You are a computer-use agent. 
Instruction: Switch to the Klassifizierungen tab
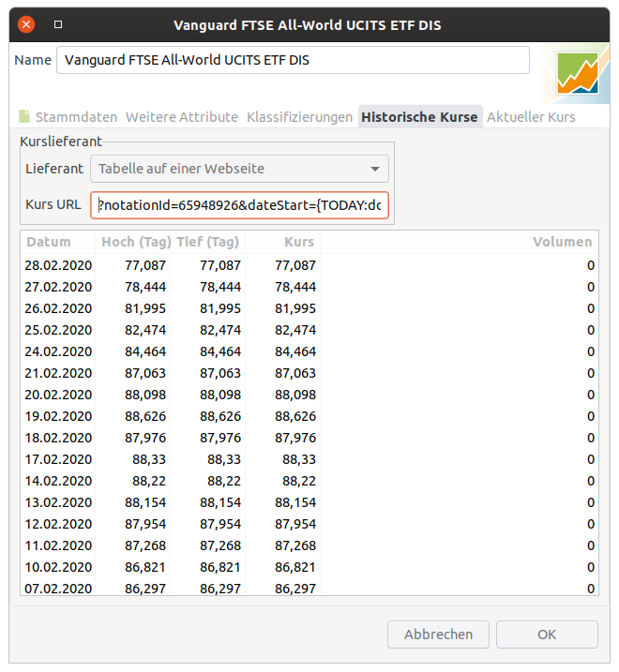click(x=299, y=117)
